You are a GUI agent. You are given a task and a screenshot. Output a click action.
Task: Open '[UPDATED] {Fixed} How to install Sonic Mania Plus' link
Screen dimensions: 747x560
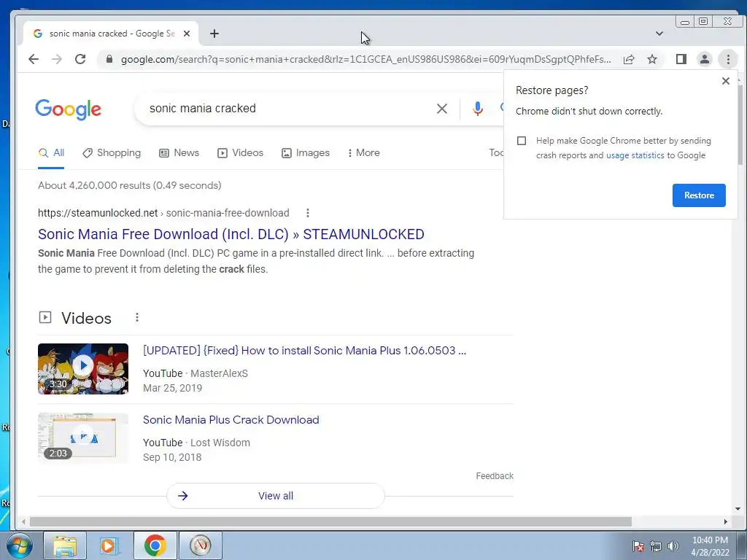pyautogui.click(x=304, y=351)
